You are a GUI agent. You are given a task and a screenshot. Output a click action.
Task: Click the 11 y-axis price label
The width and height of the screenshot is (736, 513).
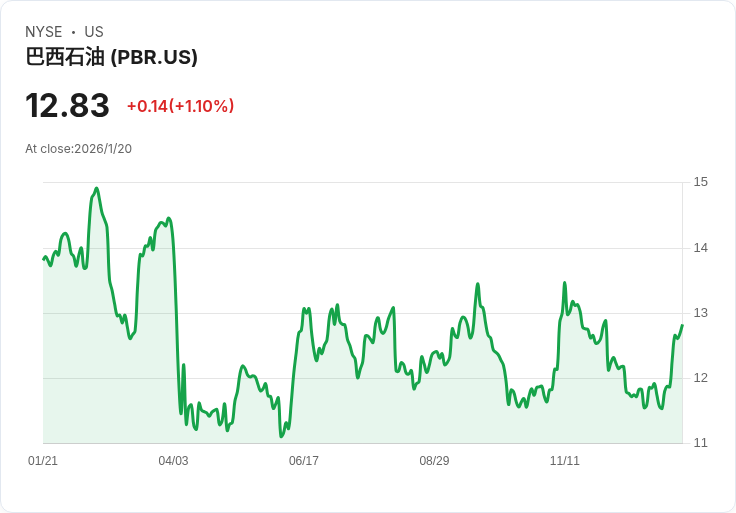pos(700,443)
